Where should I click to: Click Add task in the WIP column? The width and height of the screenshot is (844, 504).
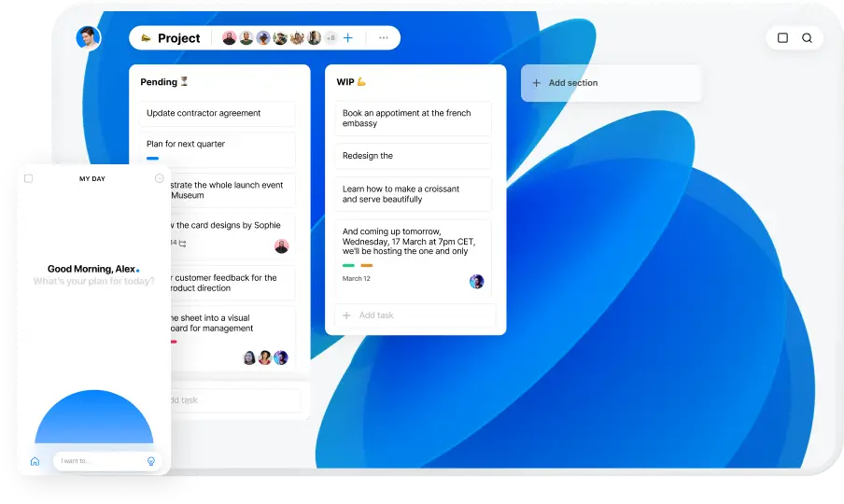coord(376,315)
